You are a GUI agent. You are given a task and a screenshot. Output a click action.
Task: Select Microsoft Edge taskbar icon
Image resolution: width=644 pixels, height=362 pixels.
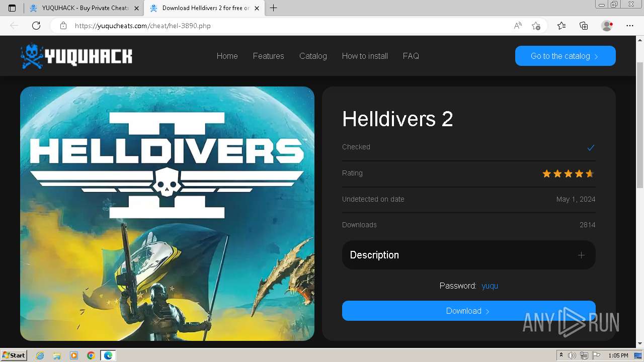pos(108,355)
